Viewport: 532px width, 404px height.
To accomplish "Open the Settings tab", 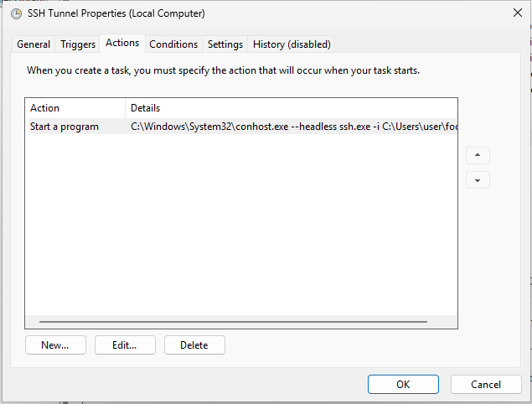I will (225, 44).
